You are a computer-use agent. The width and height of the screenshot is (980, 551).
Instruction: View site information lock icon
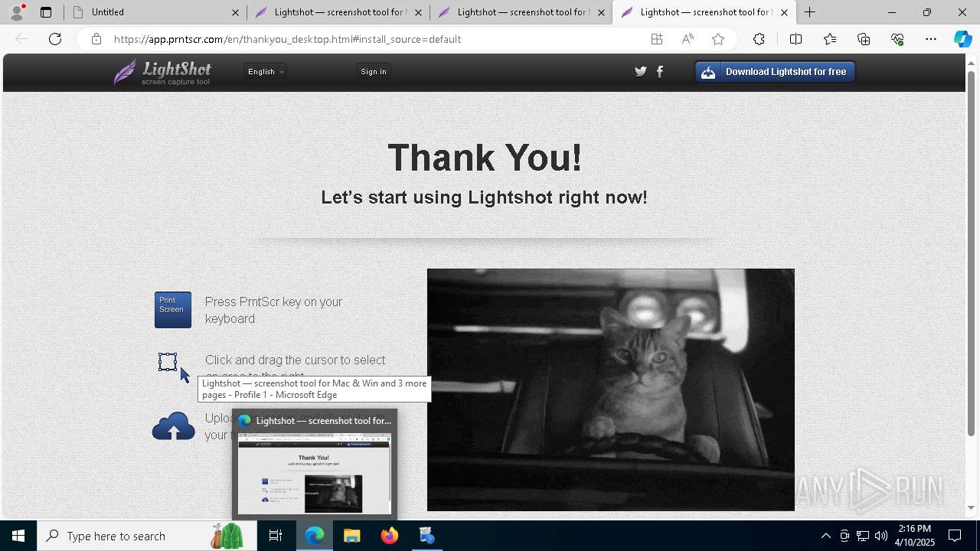pyautogui.click(x=96, y=39)
